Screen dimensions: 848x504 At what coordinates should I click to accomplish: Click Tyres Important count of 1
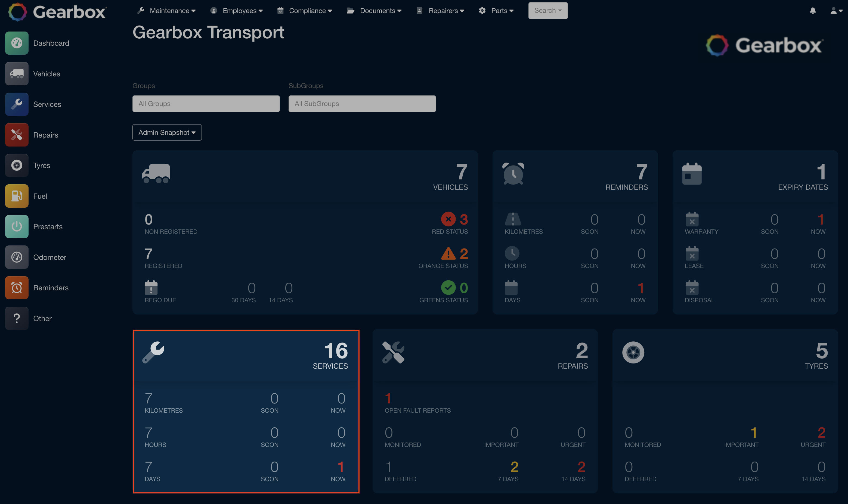click(754, 432)
